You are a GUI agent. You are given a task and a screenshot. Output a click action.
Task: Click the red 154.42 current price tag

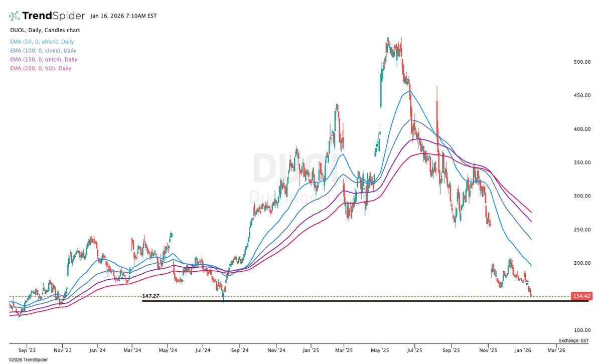pos(582,296)
